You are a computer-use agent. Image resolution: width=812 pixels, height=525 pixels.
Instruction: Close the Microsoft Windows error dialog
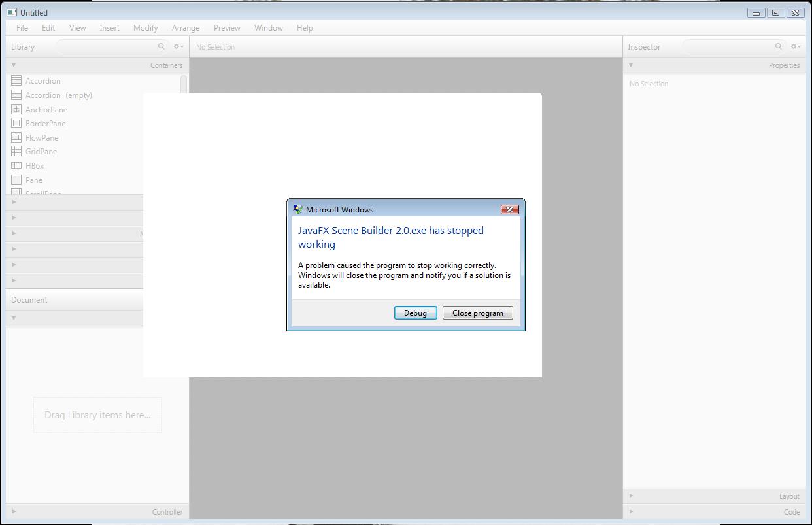tap(509, 209)
